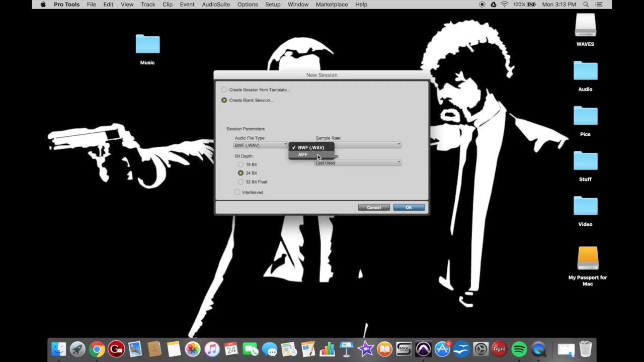
Task: Open the red G mail app in dock
Action: [x=116, y=349]
